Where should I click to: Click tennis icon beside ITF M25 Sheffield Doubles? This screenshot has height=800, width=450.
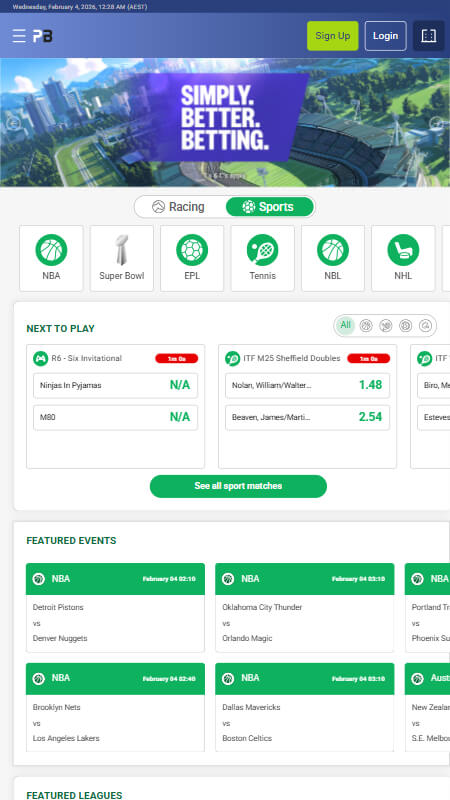click(232, 359)
